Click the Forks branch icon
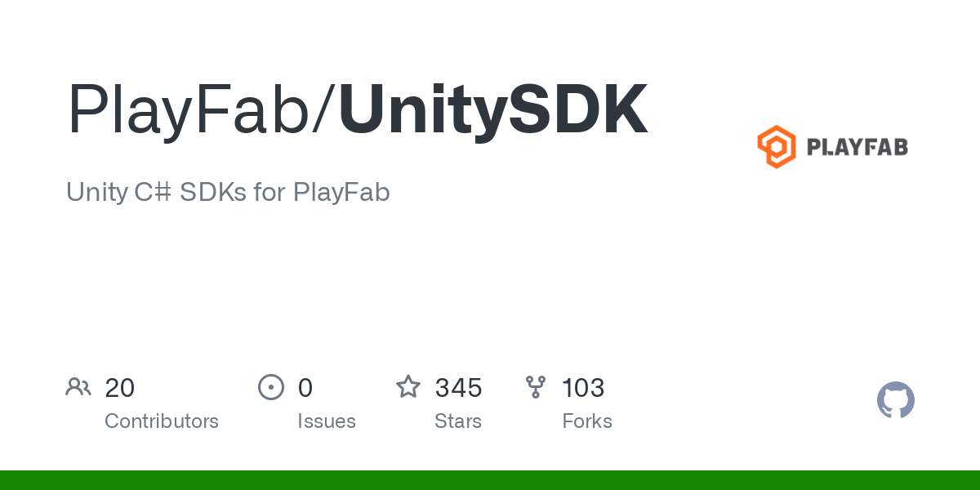 pos(536,387)
